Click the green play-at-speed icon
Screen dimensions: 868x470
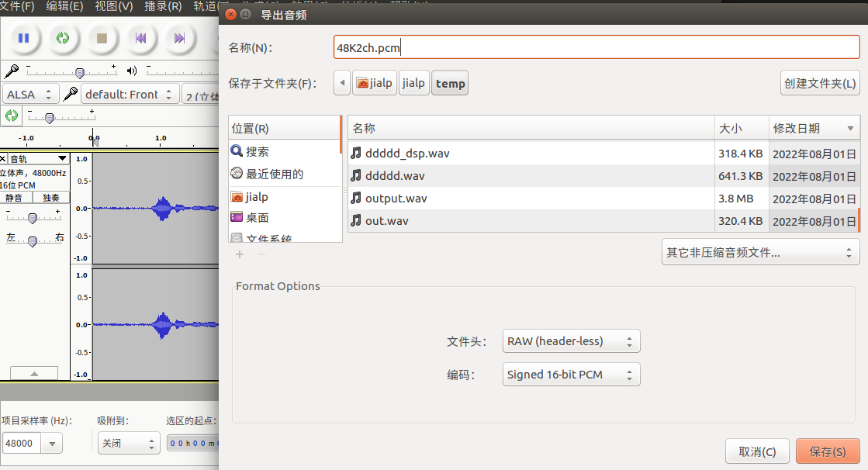[12, 116]
